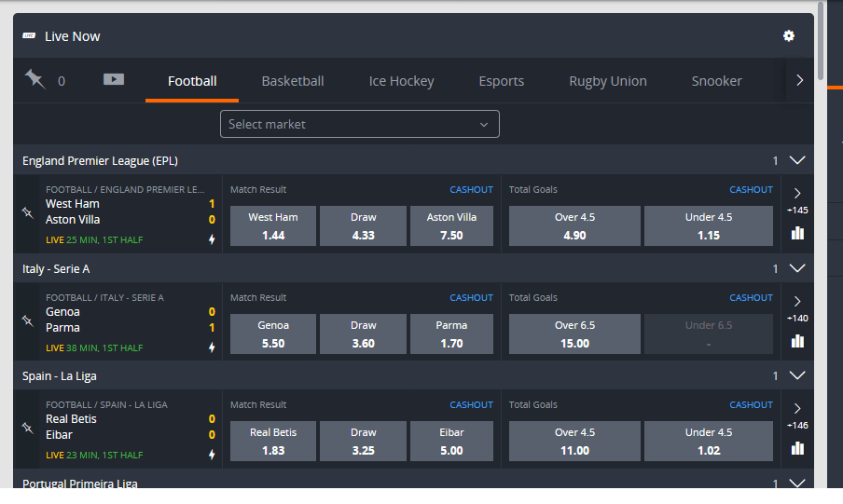
Task: Bet on Parma at 1.70
Action: click(x=451, y=334)
